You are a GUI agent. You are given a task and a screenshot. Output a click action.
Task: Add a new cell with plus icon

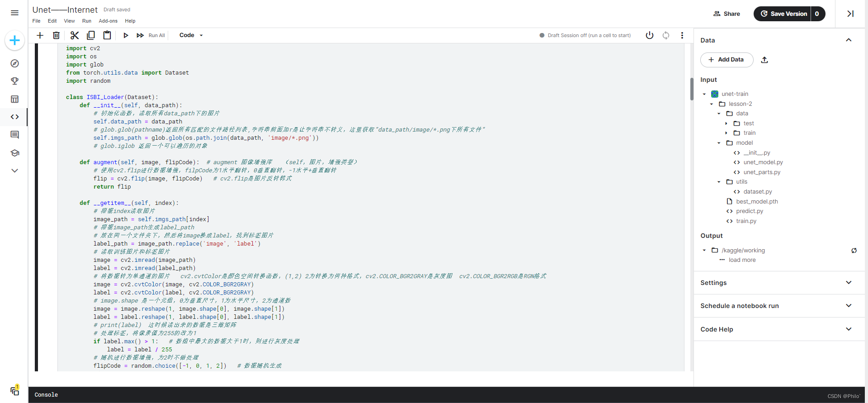tap(40, 35)
